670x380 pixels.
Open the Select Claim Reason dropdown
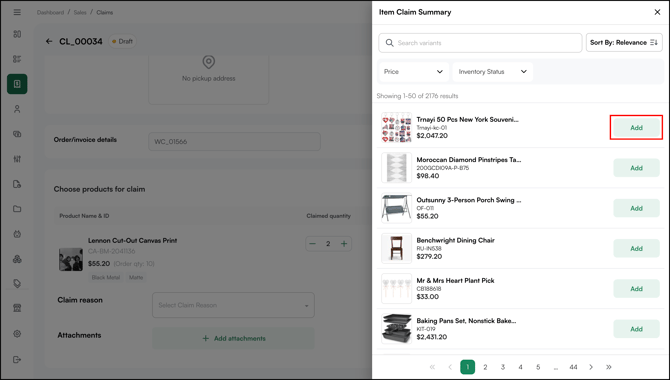point(233,305)
